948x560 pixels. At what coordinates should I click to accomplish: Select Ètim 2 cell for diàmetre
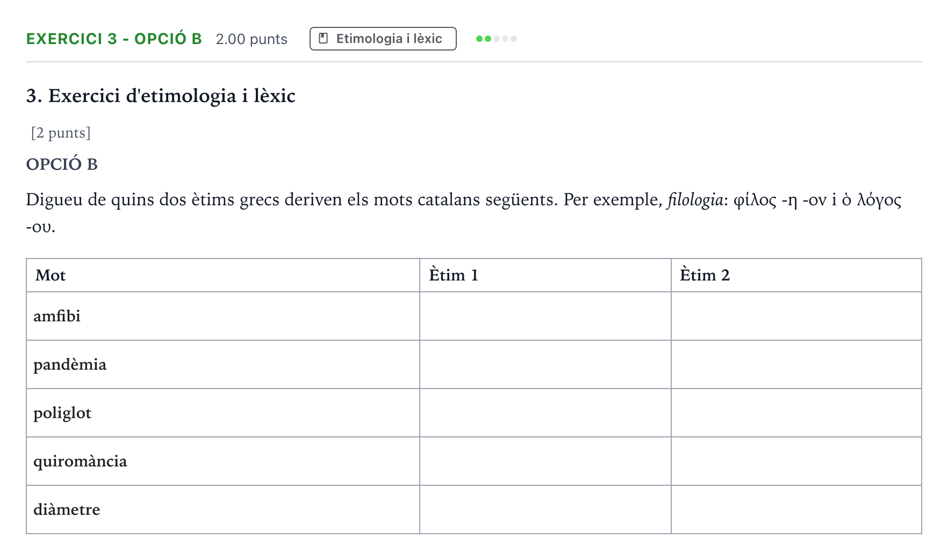[x=796, y=509]
